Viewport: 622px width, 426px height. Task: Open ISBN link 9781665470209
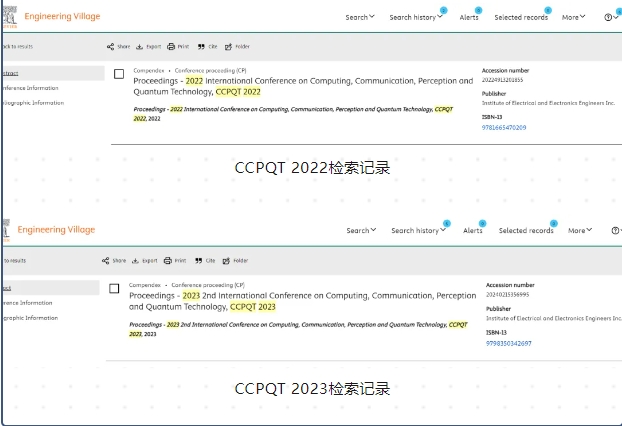click(x=504, y=128)
